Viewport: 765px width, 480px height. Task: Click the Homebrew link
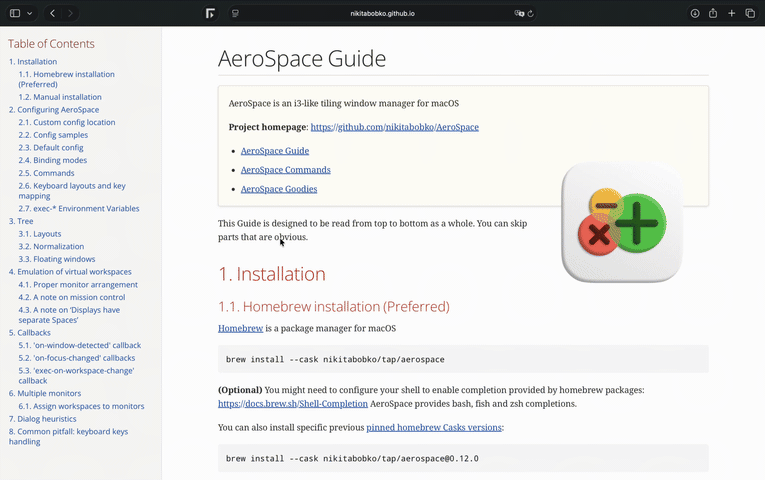(241, 328)
